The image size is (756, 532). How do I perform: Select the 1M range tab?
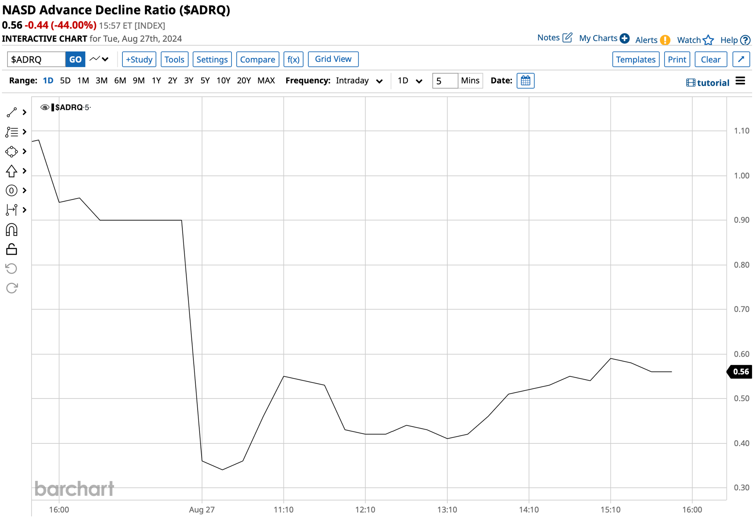click(83, 81)
